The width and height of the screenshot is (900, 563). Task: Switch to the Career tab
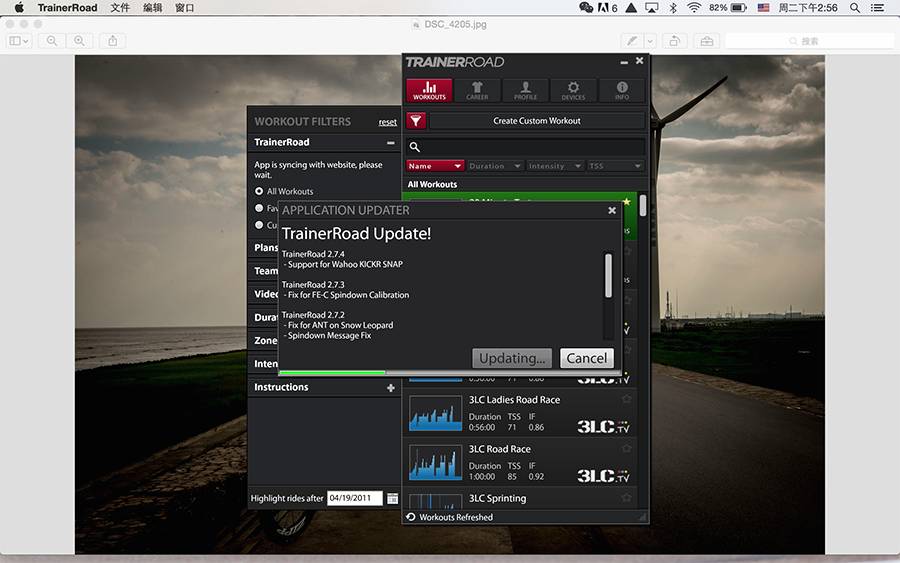477,91
